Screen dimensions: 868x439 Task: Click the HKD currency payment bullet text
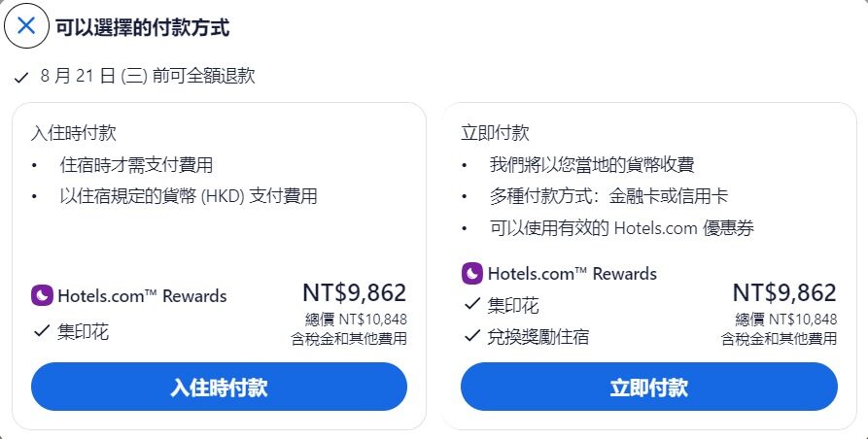tap(189, 196)
